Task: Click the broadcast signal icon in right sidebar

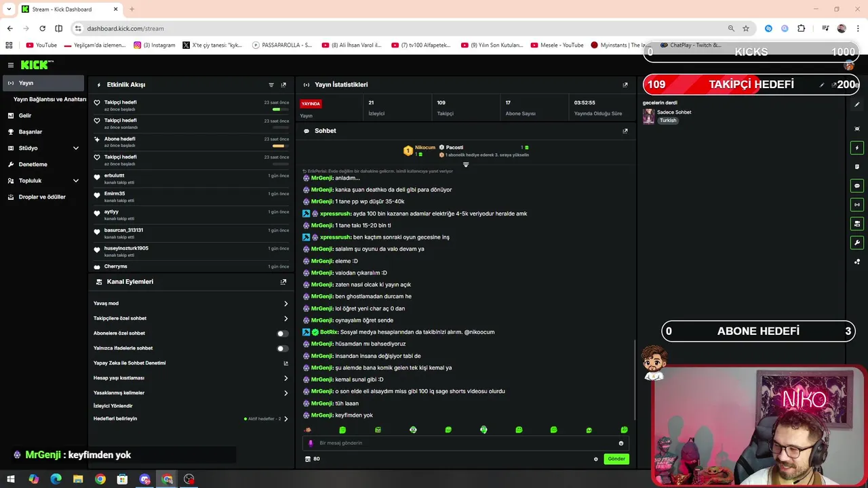Action: coord(857,205)
